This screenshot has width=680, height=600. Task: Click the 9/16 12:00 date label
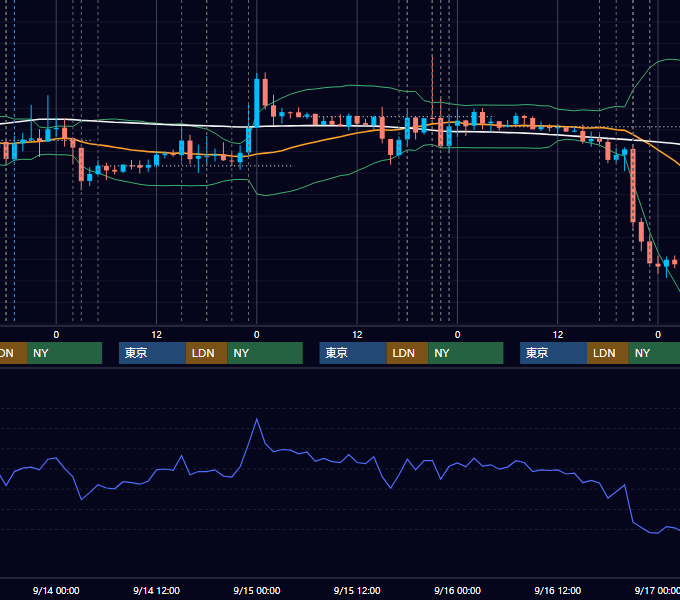pyautogui.click(x=558, y=590)
